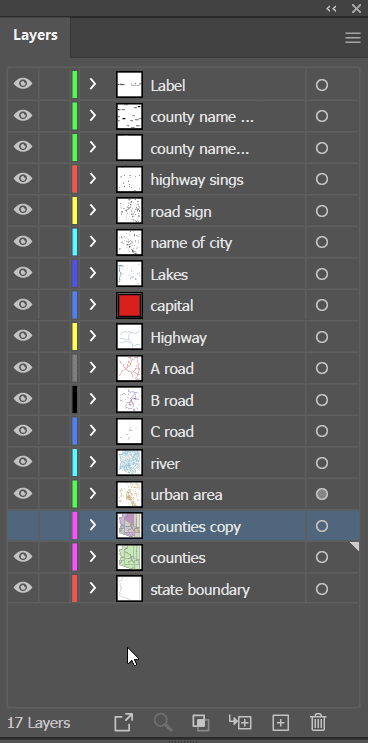Collapse panel with double-arrow icon

pyautogui.click(x=332, y=8)
